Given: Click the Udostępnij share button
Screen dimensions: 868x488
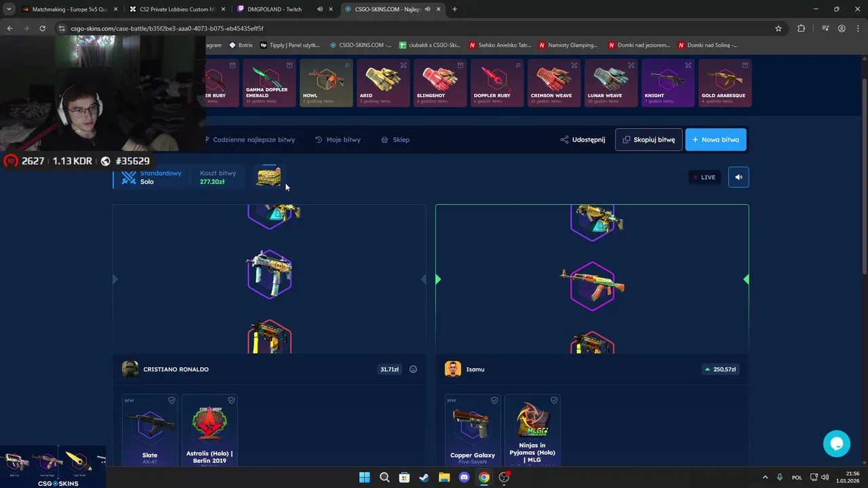Looking at the screenshot, I should (583, 140).
